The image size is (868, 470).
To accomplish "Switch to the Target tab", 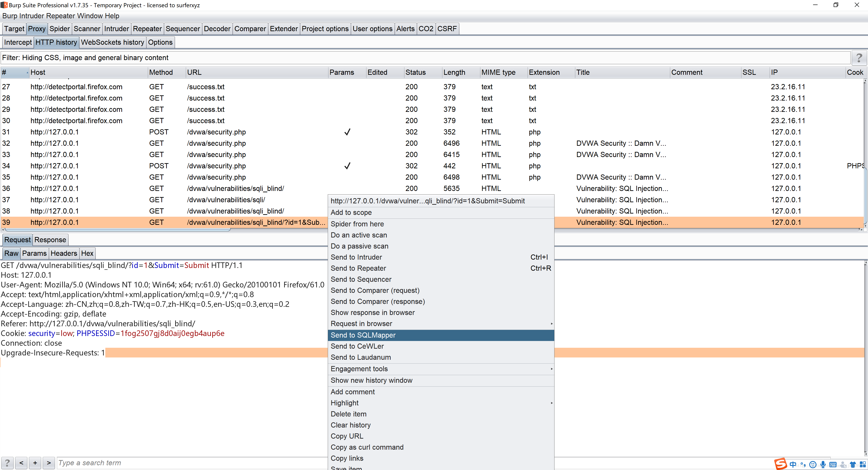I will click(14, 29).
